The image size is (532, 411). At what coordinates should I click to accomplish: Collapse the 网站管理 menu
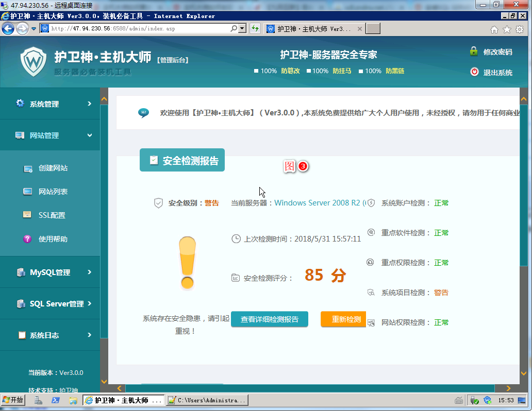click(x=50, y=135)
